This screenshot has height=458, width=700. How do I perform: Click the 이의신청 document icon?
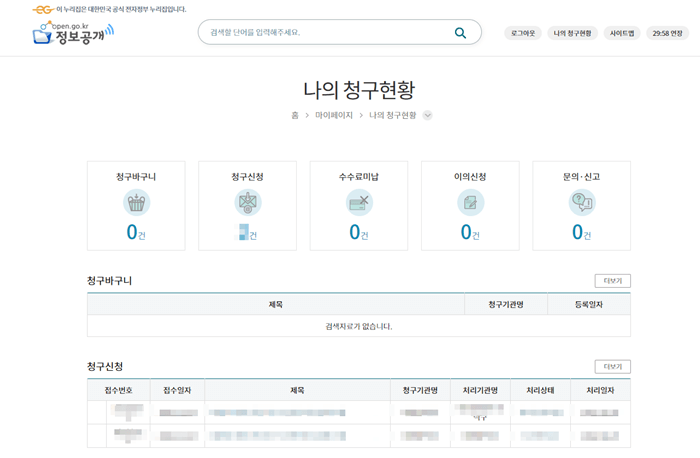pyautogui.click(x=470, y=203)
